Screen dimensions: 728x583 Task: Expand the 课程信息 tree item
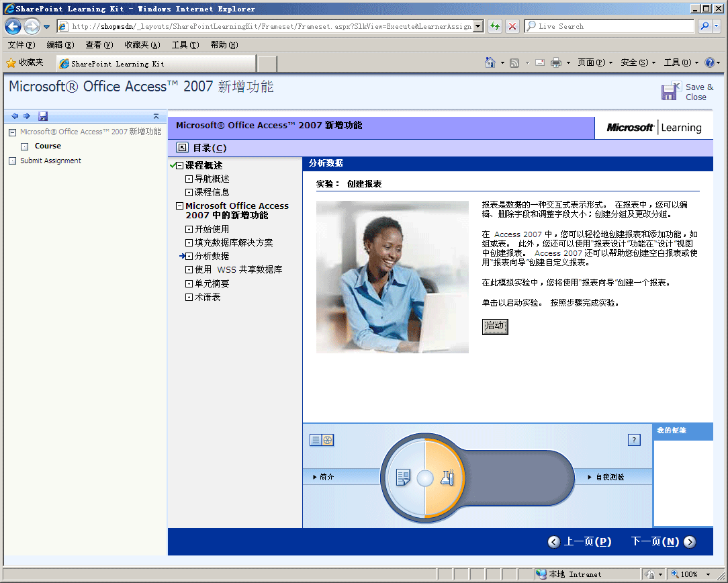[189, 192]
